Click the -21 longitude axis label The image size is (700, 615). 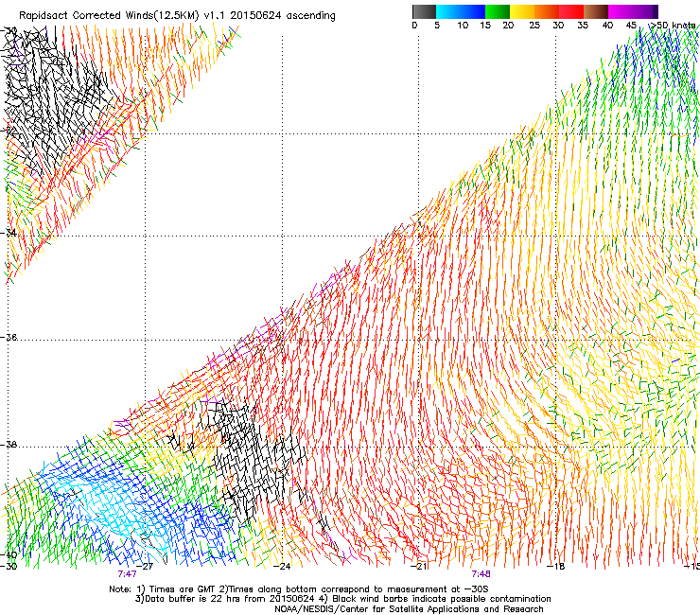point(419,567)
